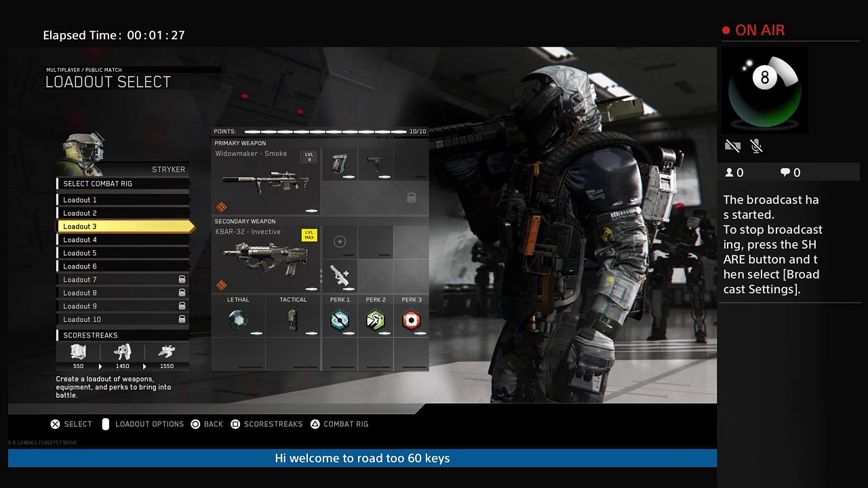Select the Perk 2 green icon
This screenshot has height=488, width=868.
[376, 320]
